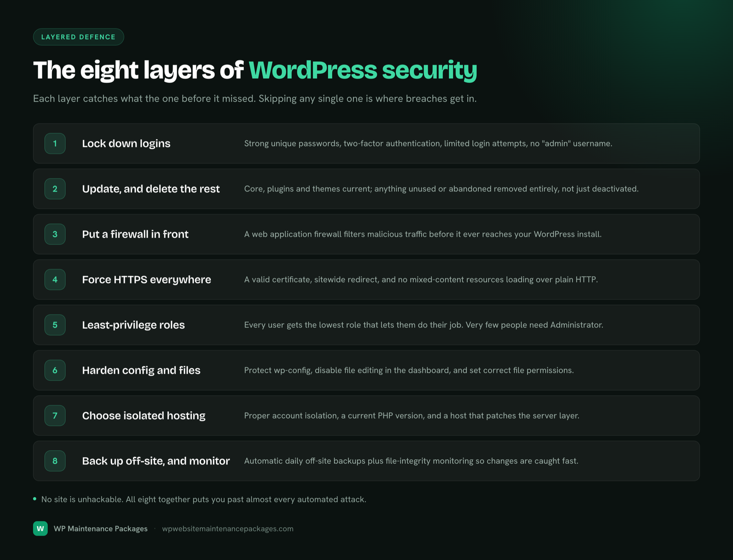Viewport: 733px width, 560px height.
Task: Click the number 5 badge icon
Action: [x=55, y=325]
